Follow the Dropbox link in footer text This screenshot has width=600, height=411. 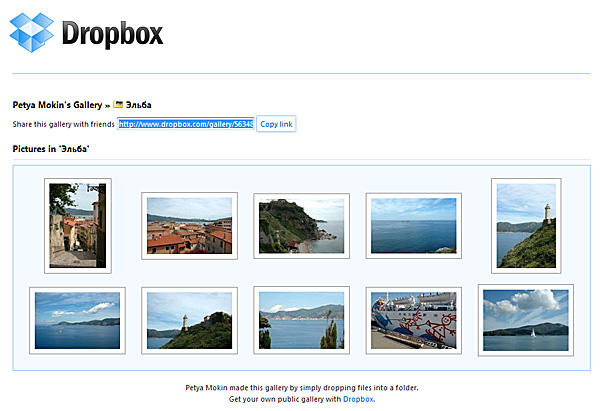(358, 399)
